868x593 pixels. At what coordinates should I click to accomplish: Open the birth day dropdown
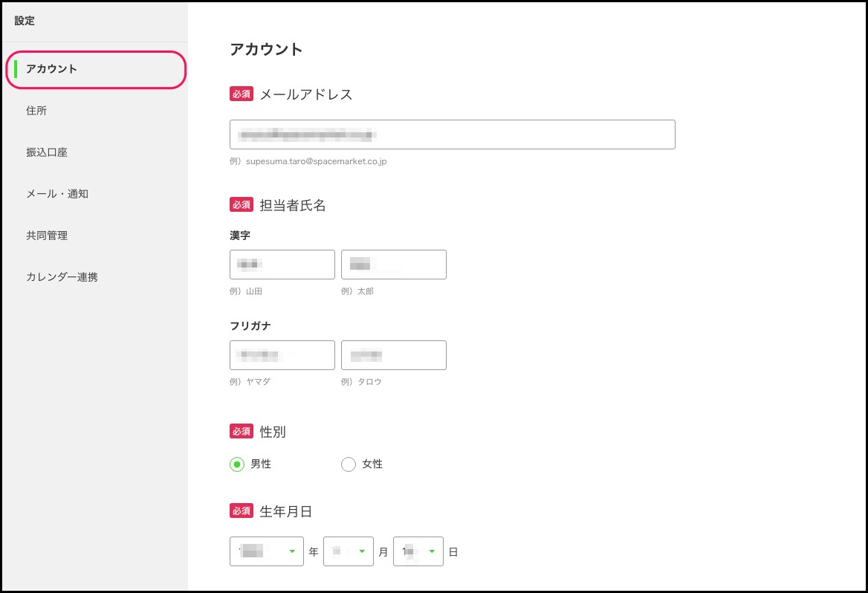pos(418,551)
